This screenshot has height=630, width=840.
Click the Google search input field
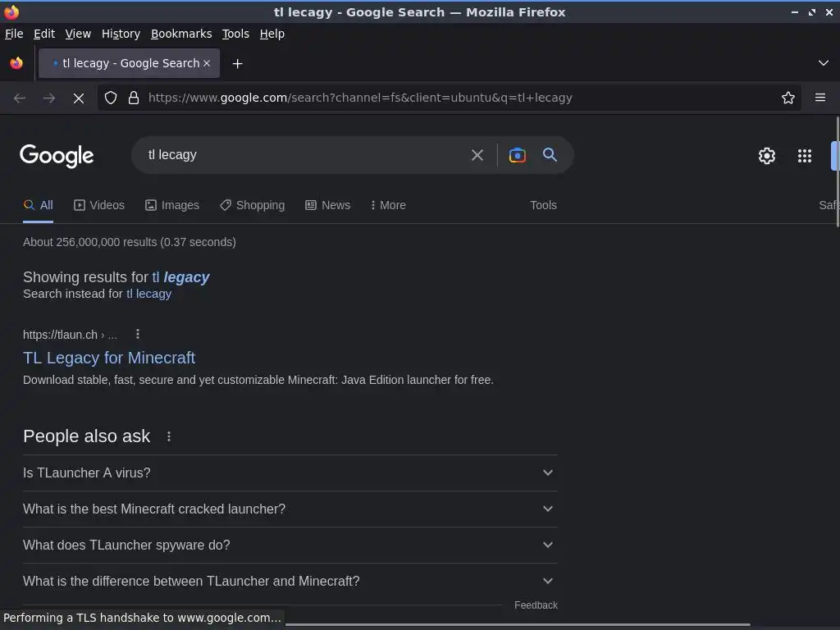coord(305,155)
